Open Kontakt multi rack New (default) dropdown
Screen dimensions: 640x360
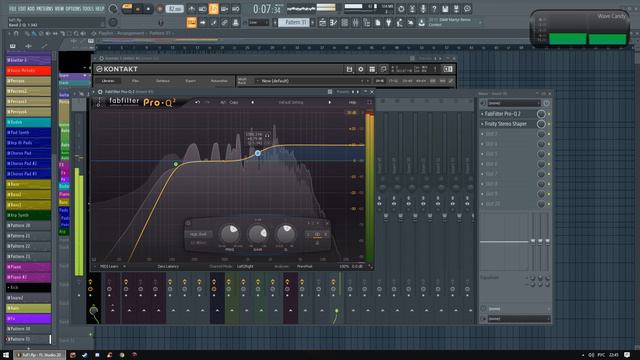[313, 81]
